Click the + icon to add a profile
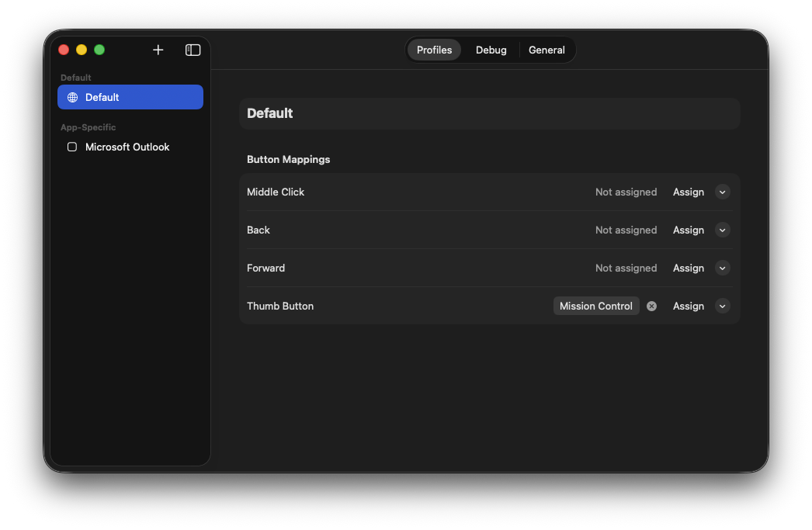Viewport: 812px width, 530px height. click(158, 50)
